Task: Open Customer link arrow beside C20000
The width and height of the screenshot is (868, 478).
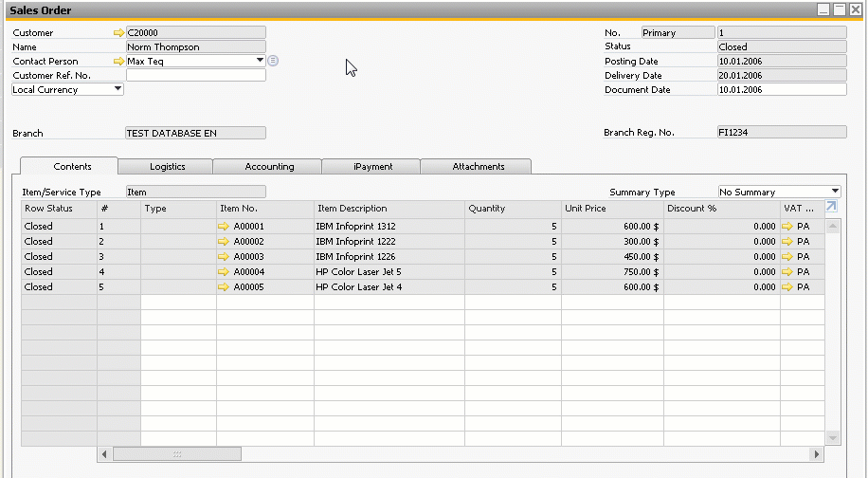Action: pyautogui.click(x=118, y=32)
